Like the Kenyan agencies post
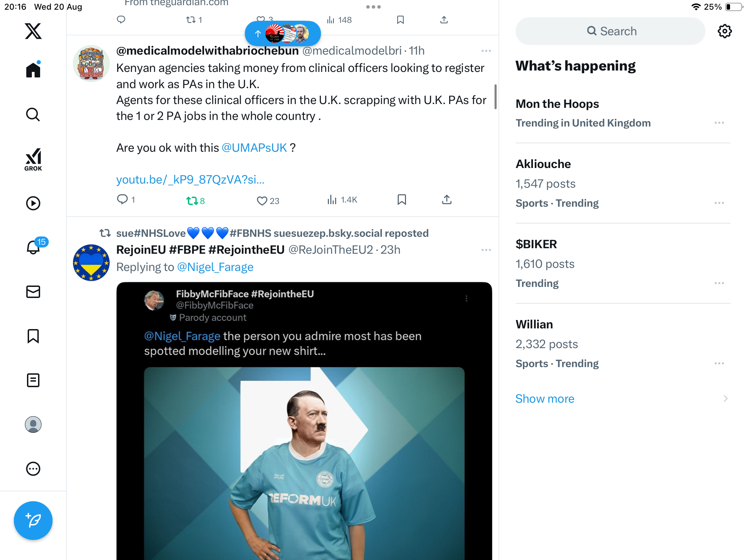The image size is (747, 560). point(262,200)
